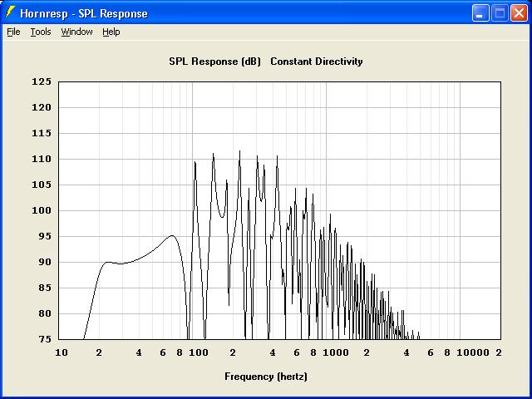
Task: Click the 95 dB y-axis label
Action: pyautogui.click(x=45, y=236)
